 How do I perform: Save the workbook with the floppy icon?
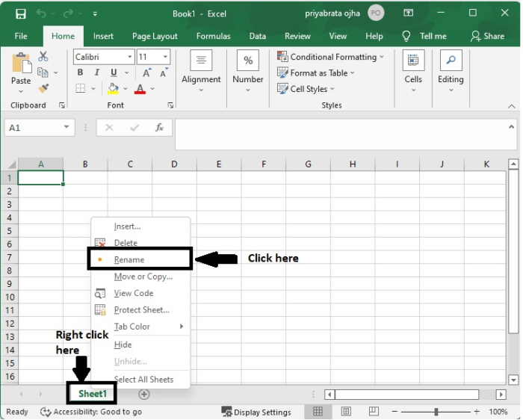click(x=21, y=13)
